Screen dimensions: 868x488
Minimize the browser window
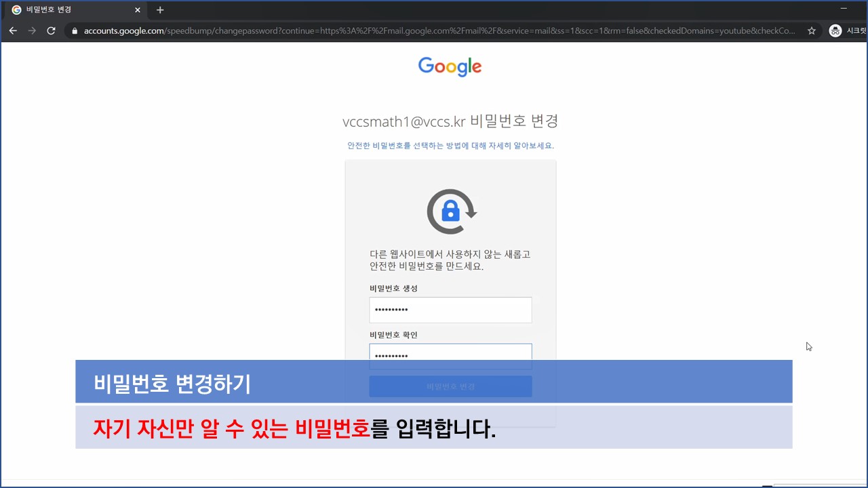pyautogui.click(x=844, y=8)
